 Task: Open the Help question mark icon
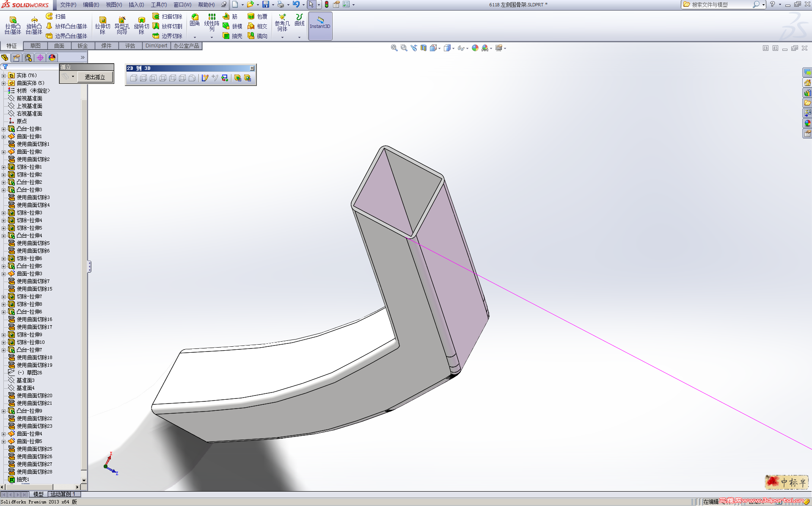tap(773, 4)
